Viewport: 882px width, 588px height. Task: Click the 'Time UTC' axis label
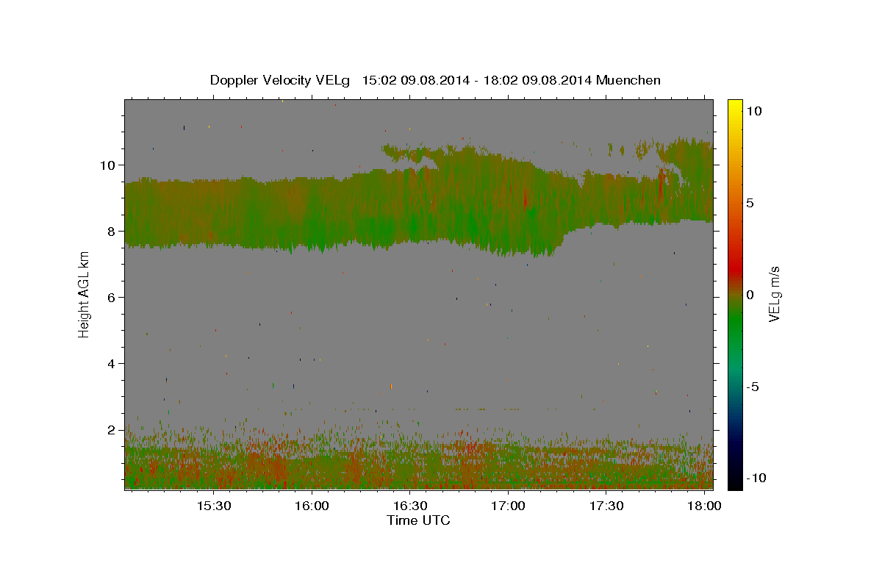coord(418,520)
